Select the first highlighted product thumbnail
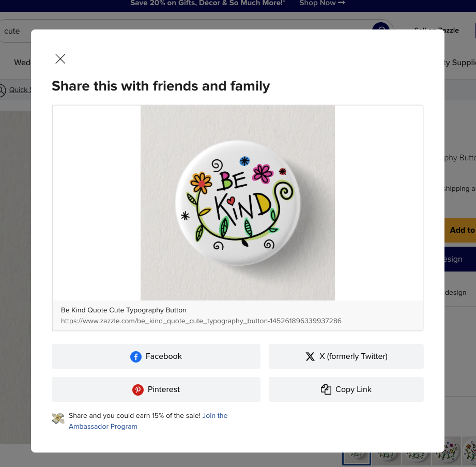Image resolution: width=476 pixels, height=467 pixels. [x=357, y=457]
